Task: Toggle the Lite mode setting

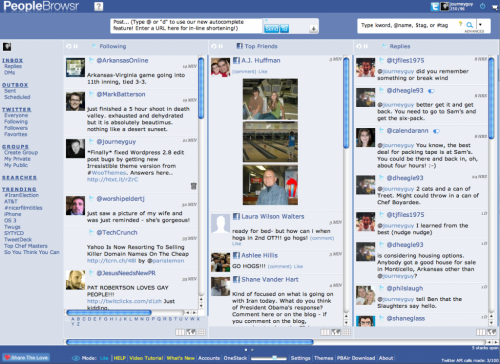Action: click(104, 358)
